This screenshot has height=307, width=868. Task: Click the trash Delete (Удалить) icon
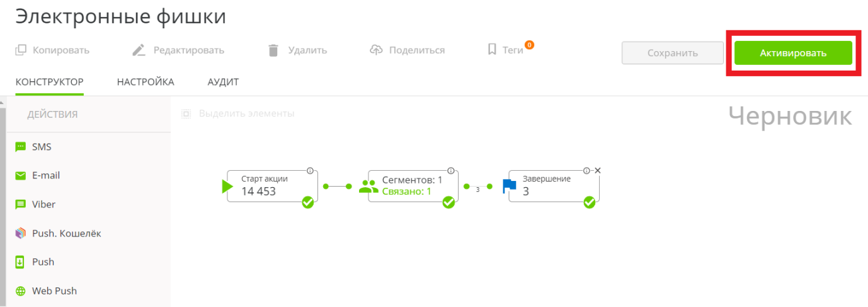(273, 50)
